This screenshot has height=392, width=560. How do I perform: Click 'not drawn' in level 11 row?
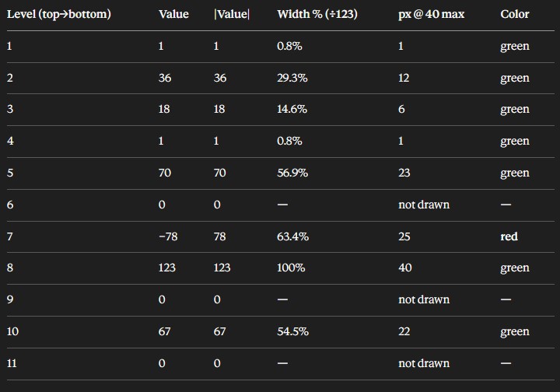(424, 363)
